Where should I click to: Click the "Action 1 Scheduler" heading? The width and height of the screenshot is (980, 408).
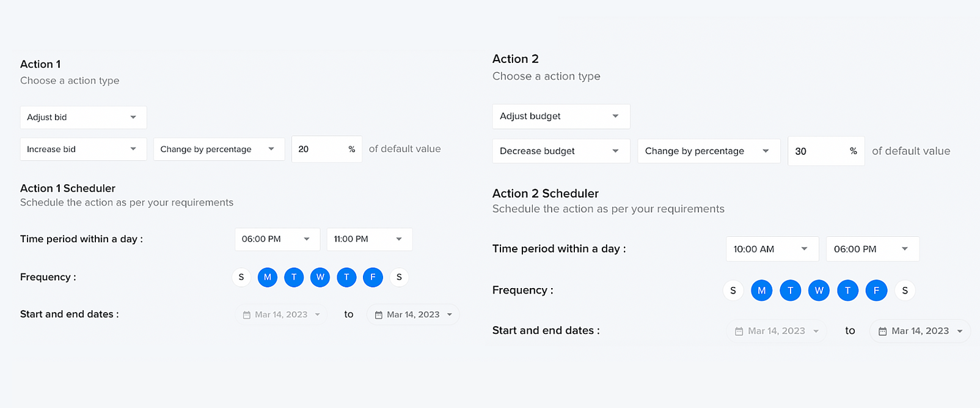68,188
